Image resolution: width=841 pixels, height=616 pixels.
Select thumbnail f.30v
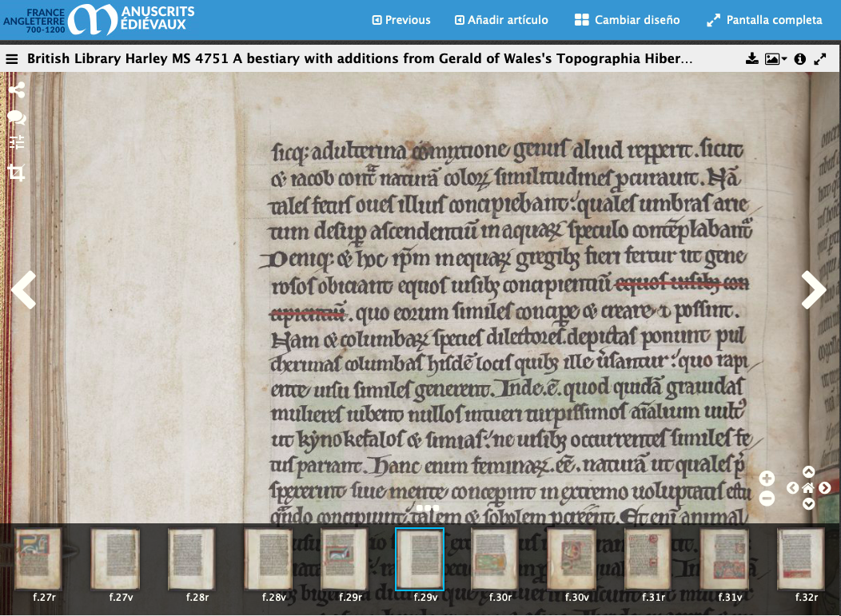click(x=572, y=558)
